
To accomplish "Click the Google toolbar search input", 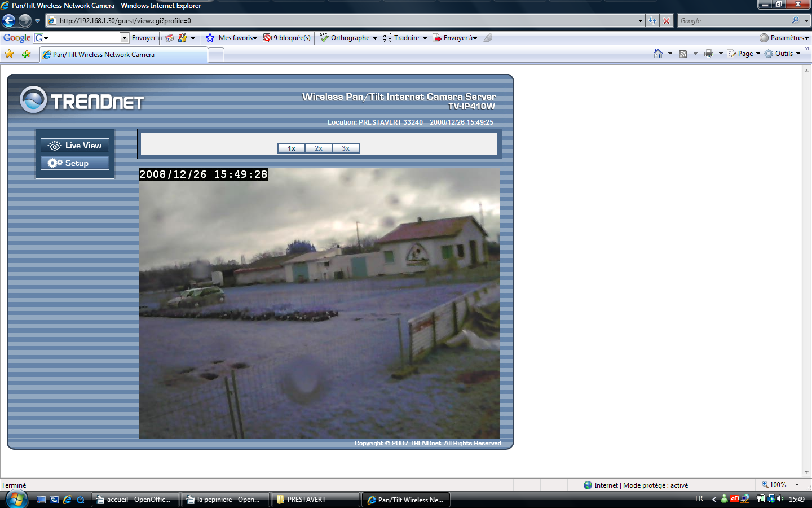I will point(82,38).
